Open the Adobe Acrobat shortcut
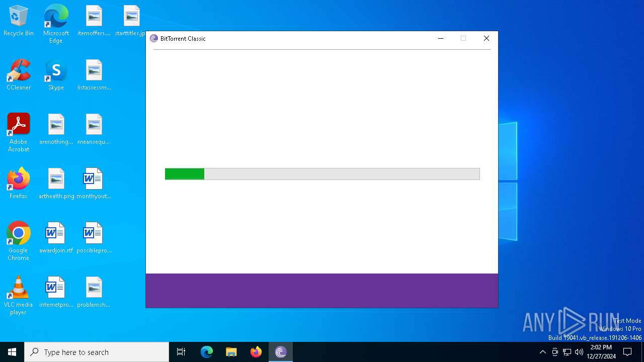 click(19, 133)
